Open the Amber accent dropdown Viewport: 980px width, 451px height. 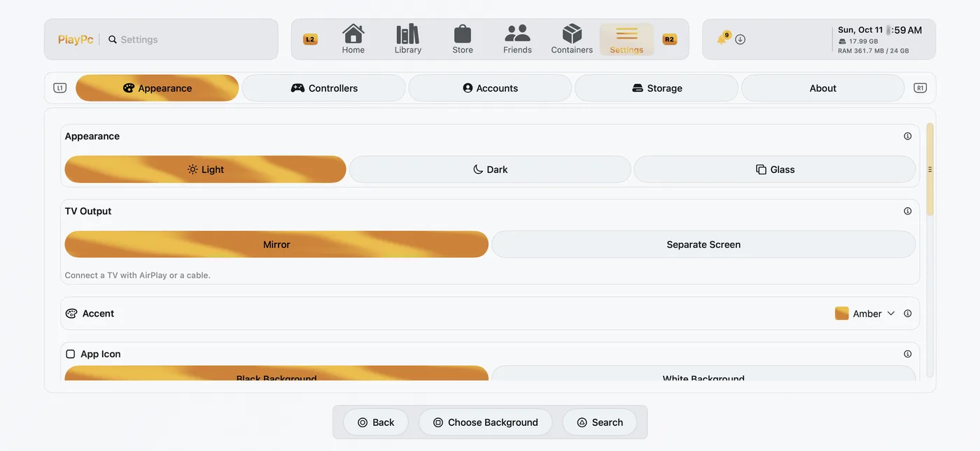click(865, 314)
